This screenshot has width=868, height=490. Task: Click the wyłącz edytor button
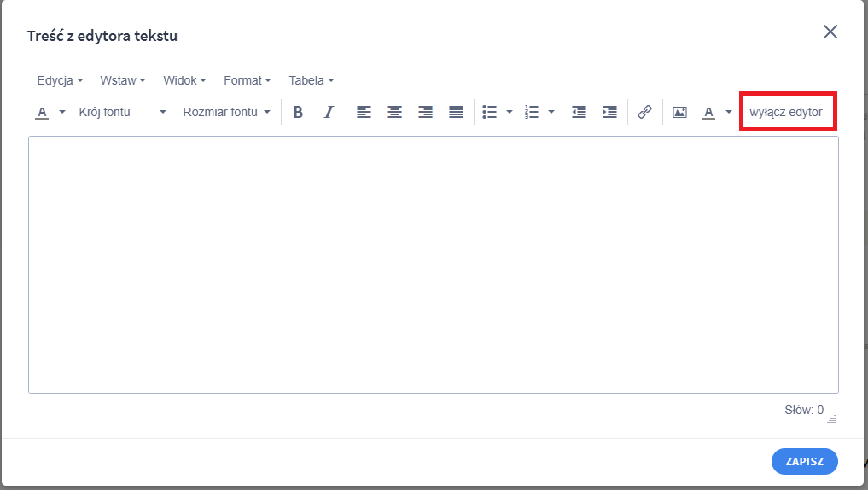coord(786,112)
